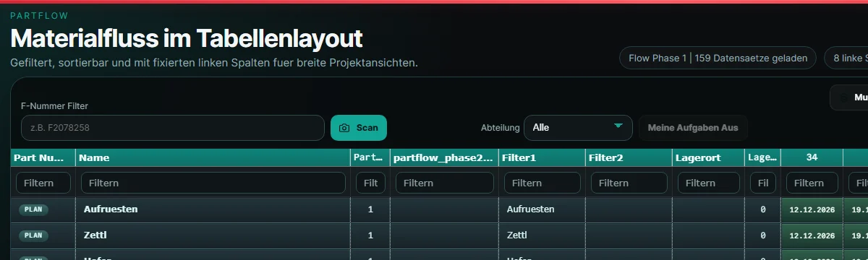This screenshot has width=868, height=260.
Task: Click the PLAN badge in the Zettl row
Action: click(33, 235)
